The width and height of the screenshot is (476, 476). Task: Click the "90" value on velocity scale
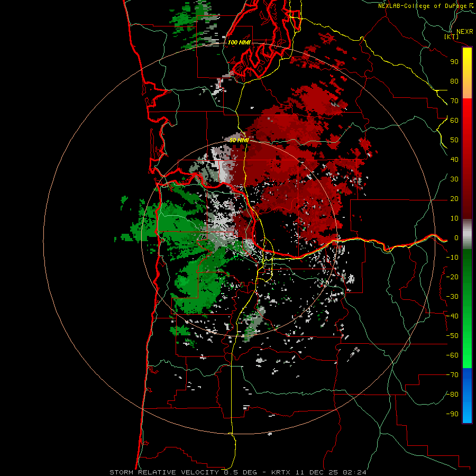pyautogui.click(x=454, y=62)
